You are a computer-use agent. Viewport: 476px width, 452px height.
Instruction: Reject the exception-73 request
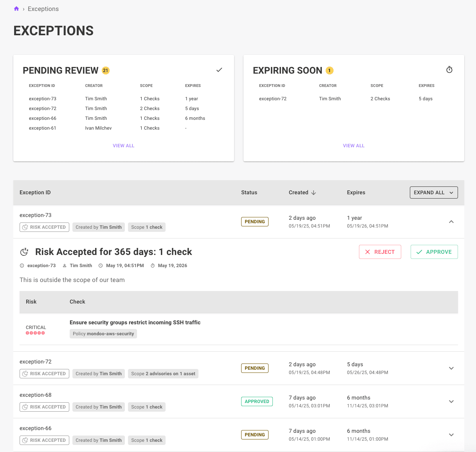380,252
